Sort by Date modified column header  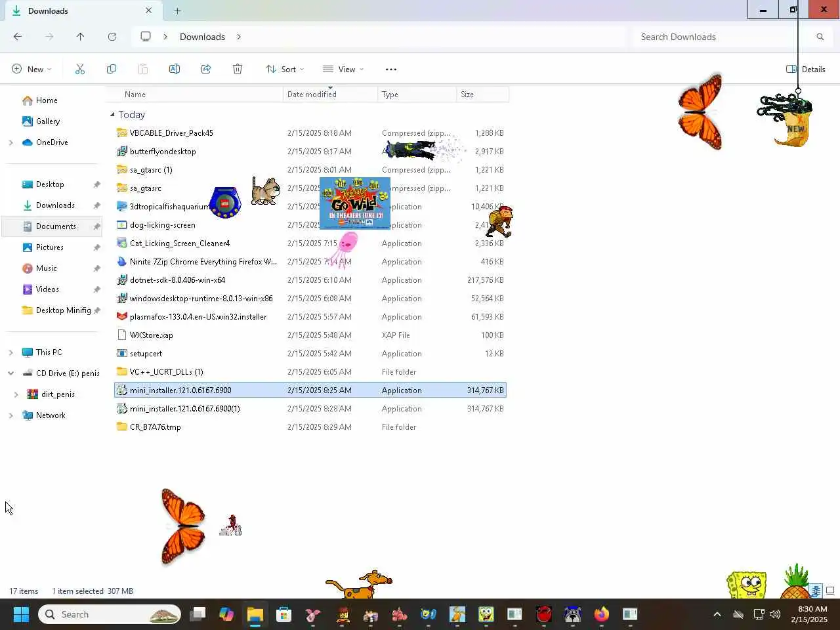[x=330, y=94]
